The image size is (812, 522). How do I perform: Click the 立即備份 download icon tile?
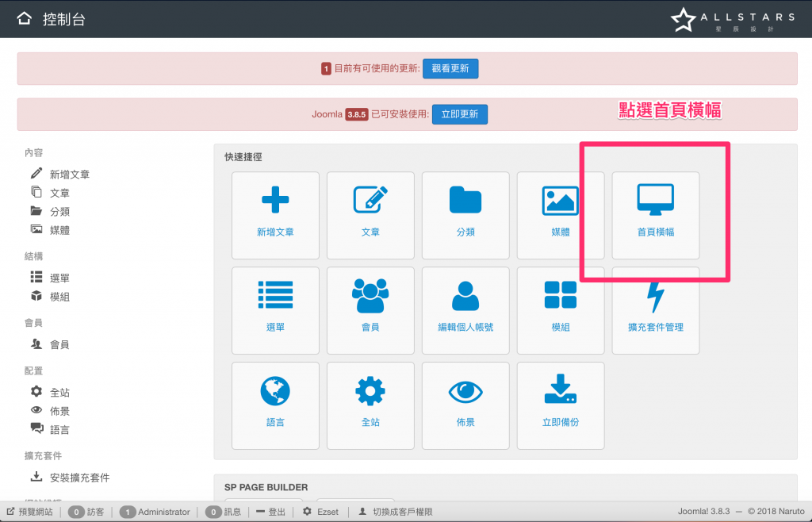point(560,405)
